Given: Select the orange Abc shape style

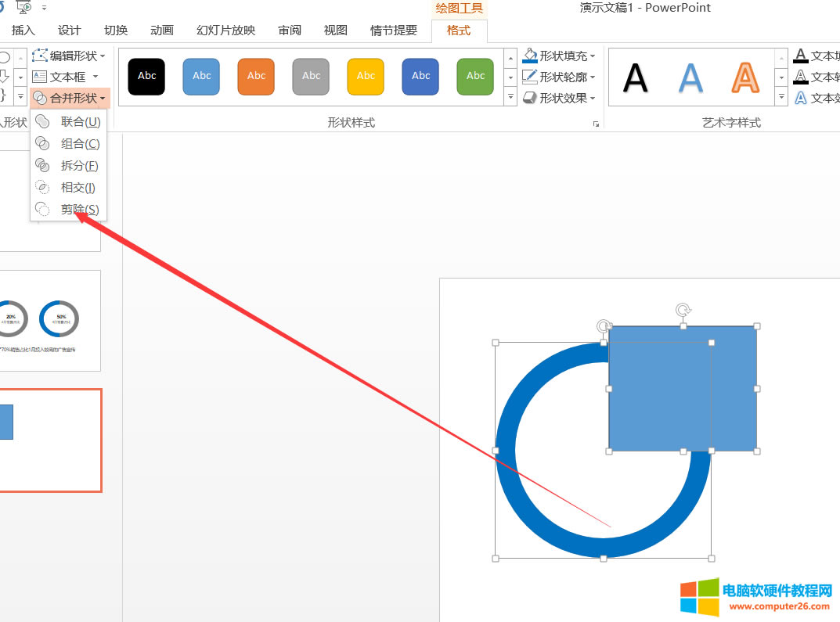Looking at the screenshot, I should (255, 76).
